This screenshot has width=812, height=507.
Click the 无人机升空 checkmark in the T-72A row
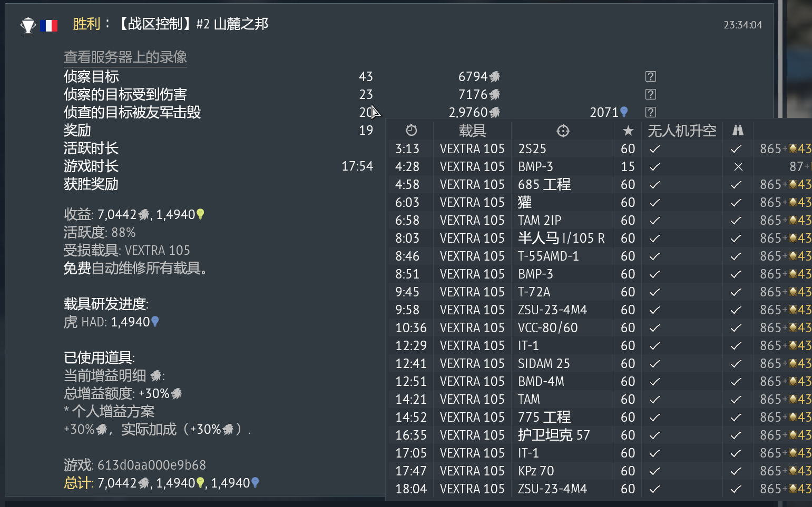tap(655, 292)
